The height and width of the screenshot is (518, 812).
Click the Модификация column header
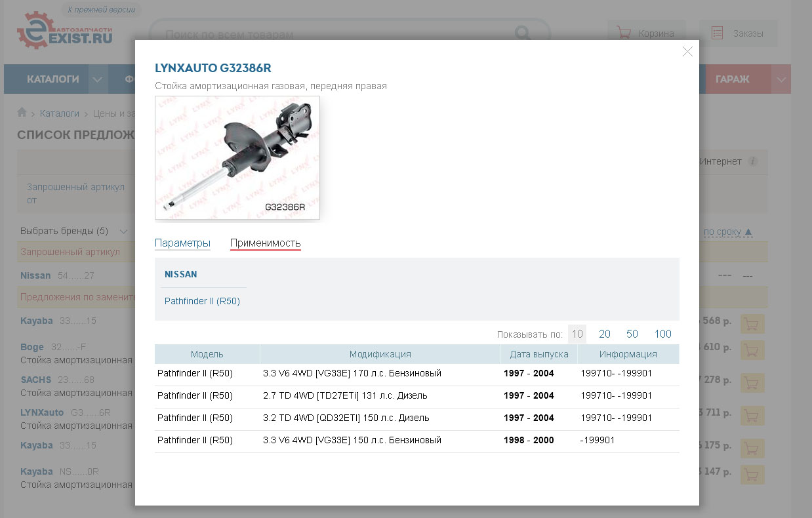coord(380,354)
